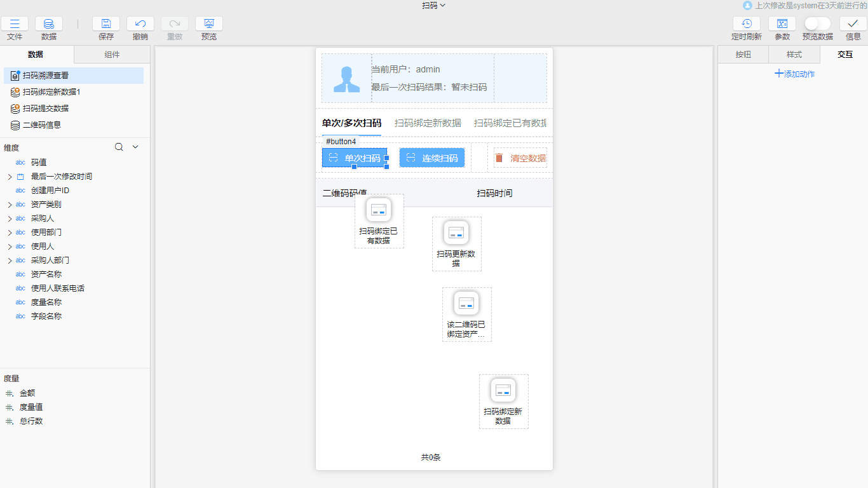Click the 撤销 undo icon
The image size is (868, 488).
[140, 24]
